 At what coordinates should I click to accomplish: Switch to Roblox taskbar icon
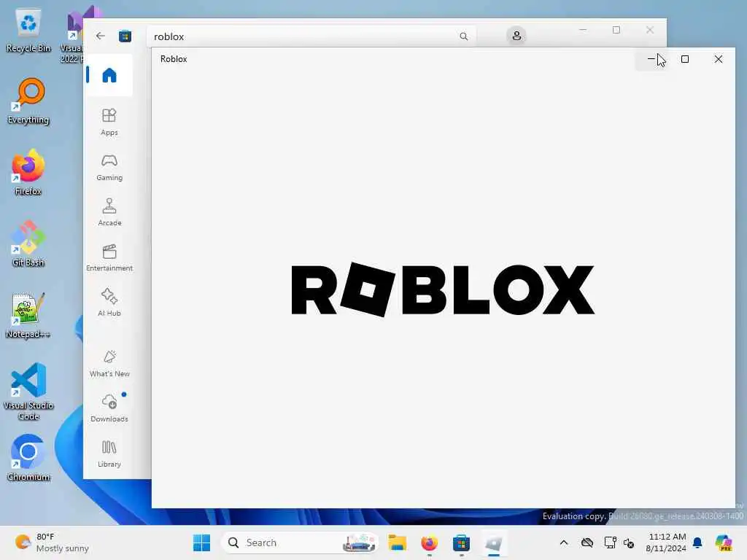click(494, 542)
